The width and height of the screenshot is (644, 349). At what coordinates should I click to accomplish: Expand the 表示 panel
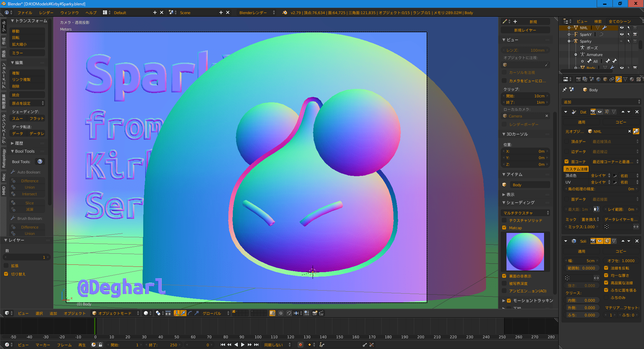click(x=504, y=195)
